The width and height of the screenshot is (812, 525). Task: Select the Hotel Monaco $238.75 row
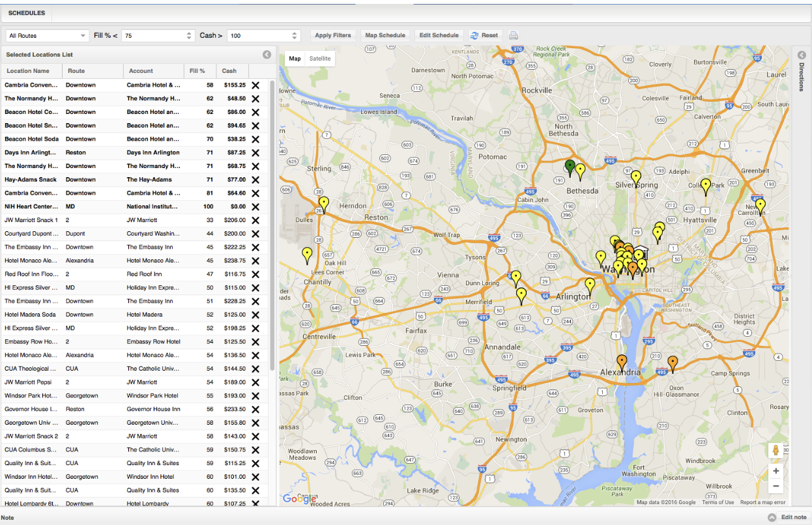pos(134,261)
